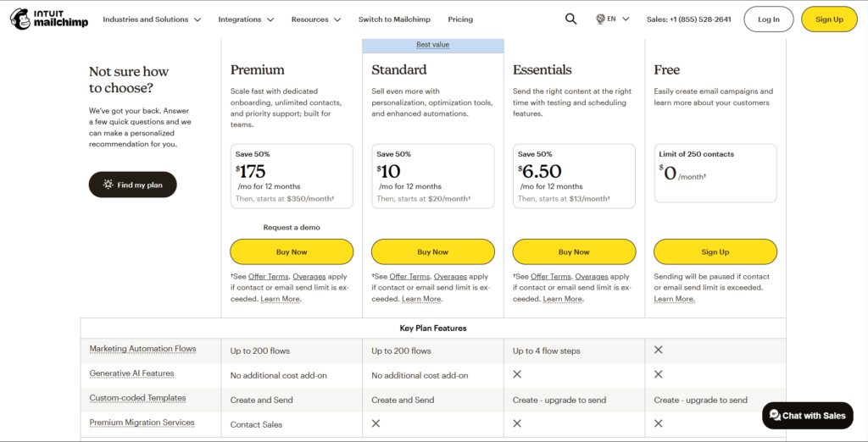Expand the Integrations dropdown
Image resolution: width=868 pixels, height=442 pixels.
[245, 19]
